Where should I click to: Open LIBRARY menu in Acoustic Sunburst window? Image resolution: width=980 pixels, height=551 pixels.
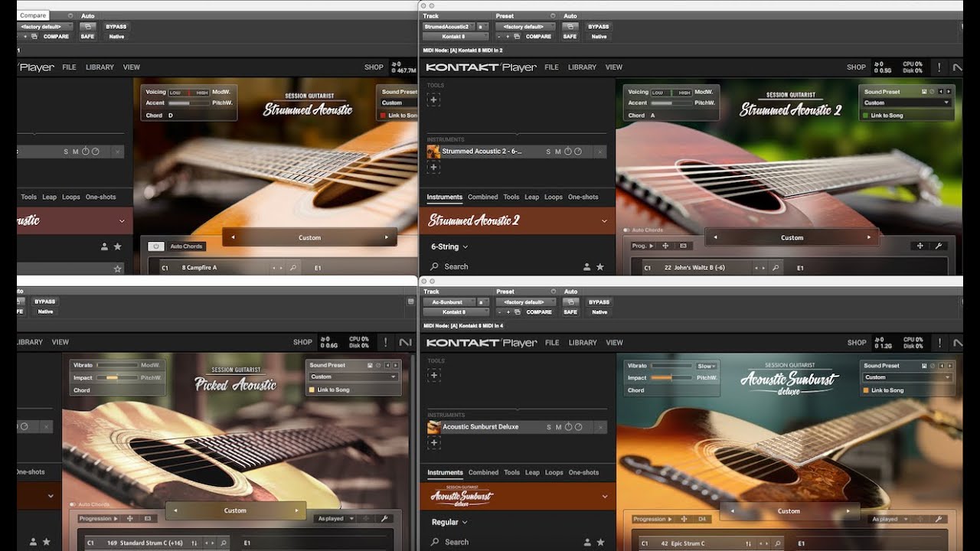click(x=583, y=343)
